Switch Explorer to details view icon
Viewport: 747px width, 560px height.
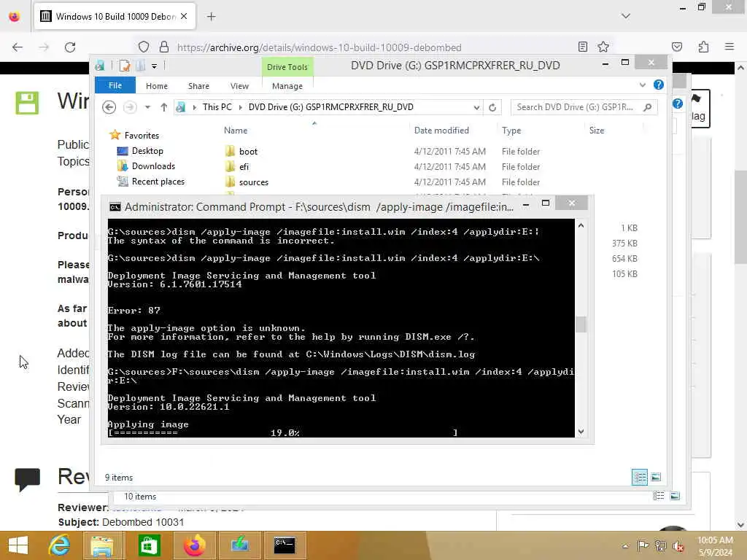pos(639,477)
